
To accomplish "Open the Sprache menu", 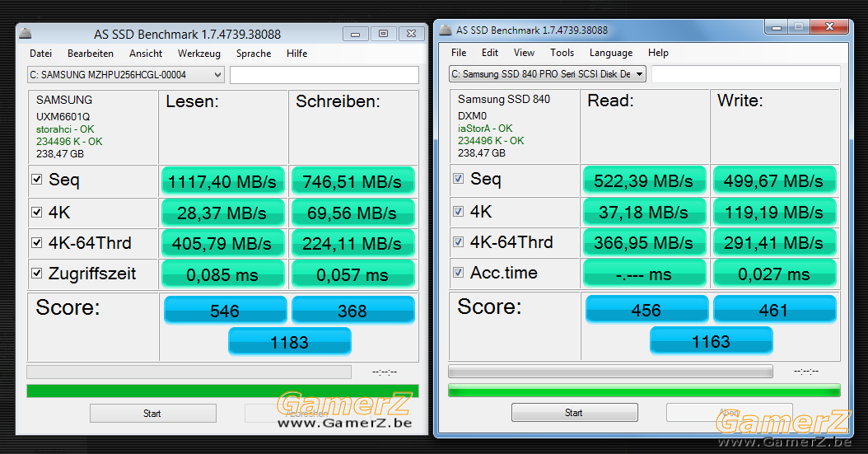I will coord(254,54).
